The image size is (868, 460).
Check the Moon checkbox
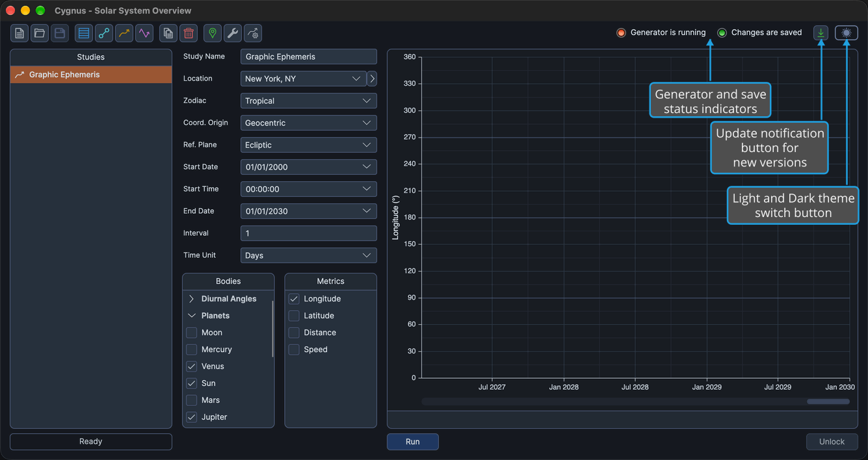[x=192, y=333]
